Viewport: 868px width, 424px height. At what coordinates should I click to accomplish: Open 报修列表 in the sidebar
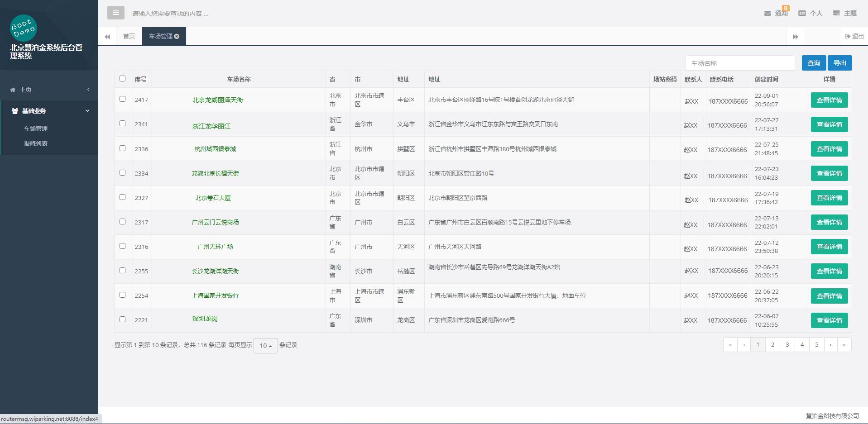36,143
